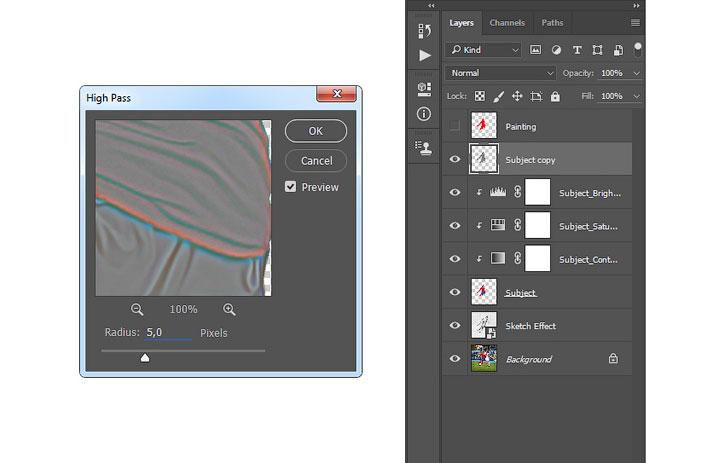Select the Subject copy layer thumbnail
The height and width of the screenshot is (463, 725).
pos(484,159)
